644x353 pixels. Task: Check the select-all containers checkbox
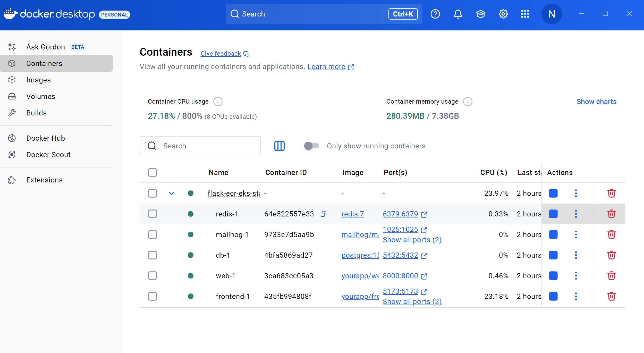(152, 172)
